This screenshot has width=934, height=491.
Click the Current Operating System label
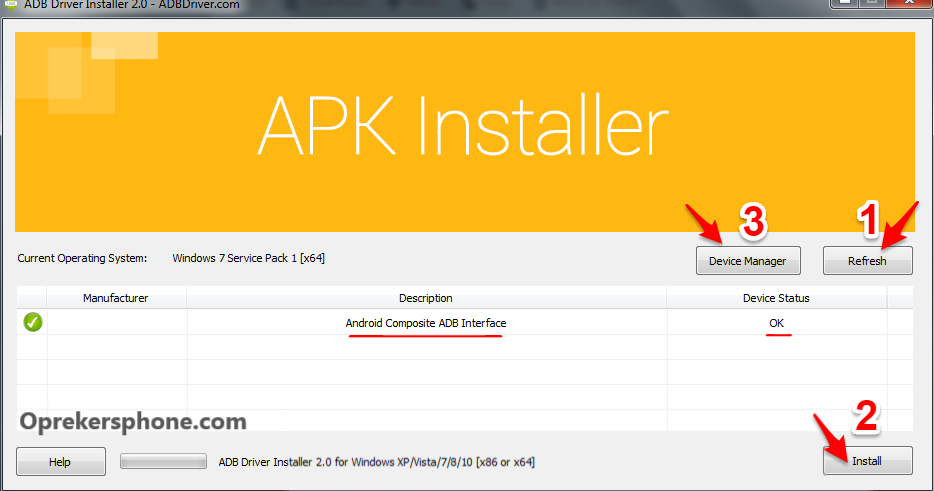click(82, 258)
